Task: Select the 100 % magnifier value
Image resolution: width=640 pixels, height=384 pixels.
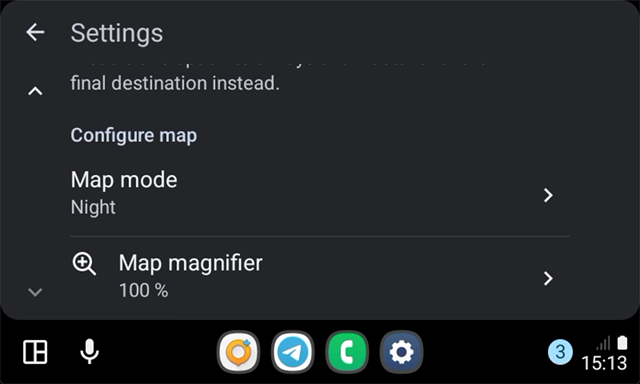Action: coord(143,291)
